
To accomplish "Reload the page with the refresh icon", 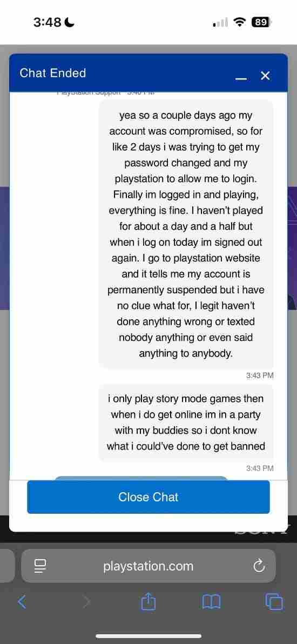I will pos(259,566).
